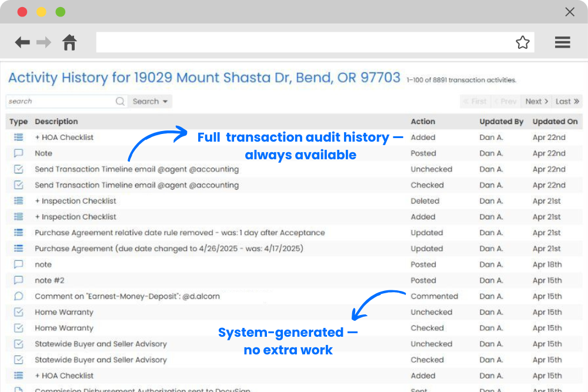The image size is (588, 392).
Task: Click the speech bubble icon beside Note
Action: [x=18, y=153]
